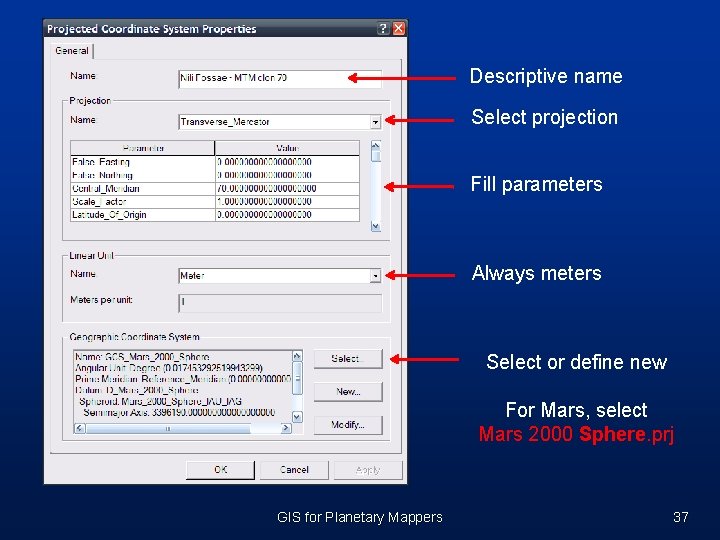720x540 pixels.
Task: Click the Select... geographic coordinate system button
Action: 348,359
